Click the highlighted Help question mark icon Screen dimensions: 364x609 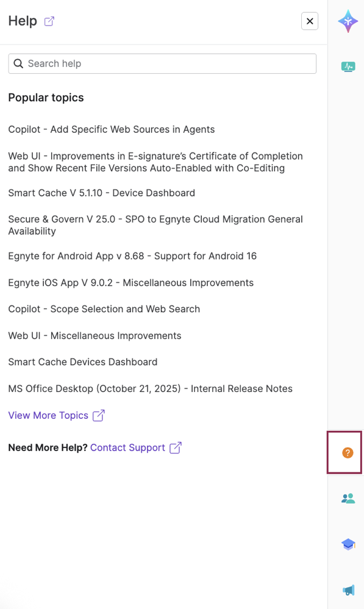(x=346, y=452)
